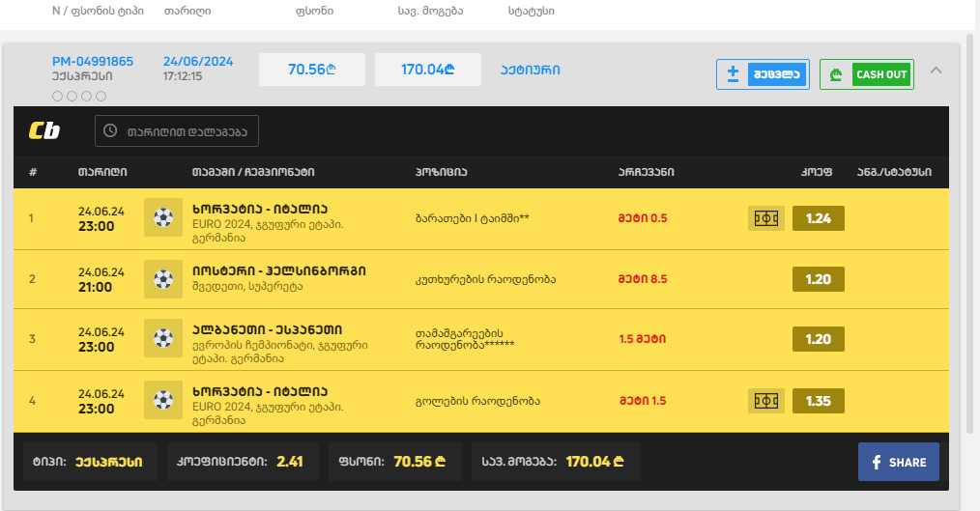Select the last circle indicator under ექსპრესი
Viewport: 980px width, 511px height.
pyautogui.click(x=101, y=96)
